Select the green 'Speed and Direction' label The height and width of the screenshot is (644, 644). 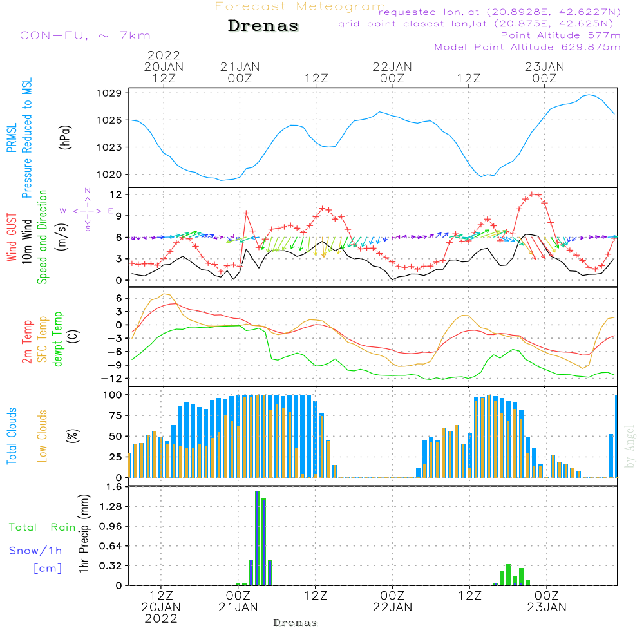pyautogui.click(x=43, y=237)
